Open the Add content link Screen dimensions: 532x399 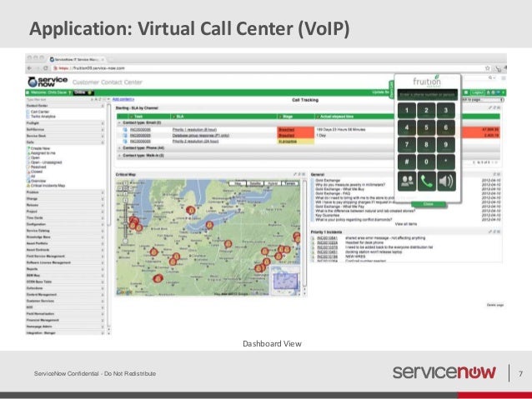(x=123, y=99)
